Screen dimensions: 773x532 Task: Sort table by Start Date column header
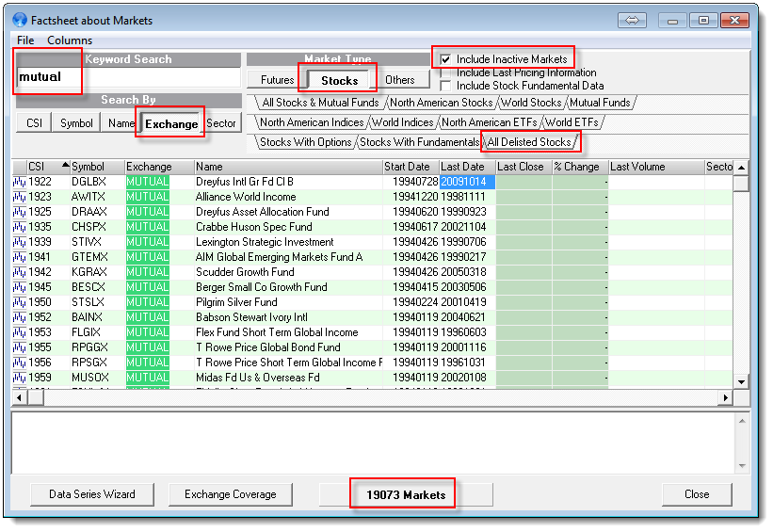pos(411,167)
